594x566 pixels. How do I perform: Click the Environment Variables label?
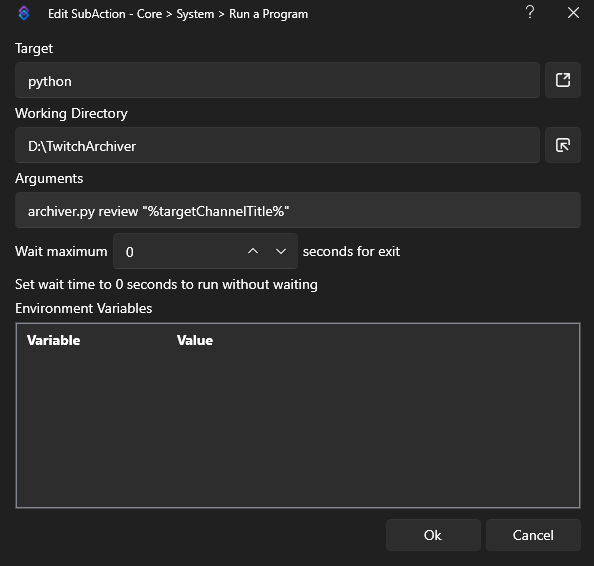pos(83,308)
